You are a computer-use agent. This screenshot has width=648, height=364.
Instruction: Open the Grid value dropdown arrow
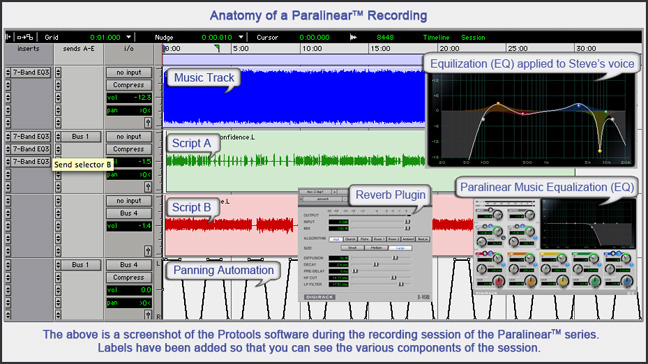129,37
